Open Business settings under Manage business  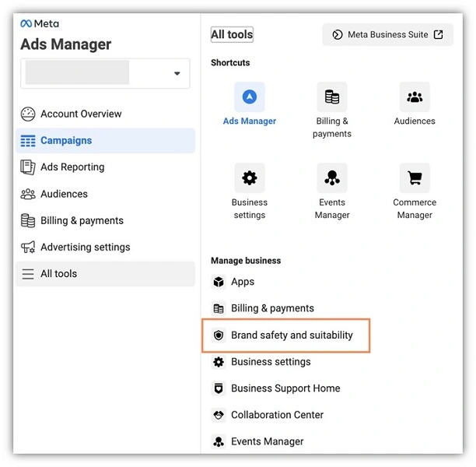tap(271, 362)
